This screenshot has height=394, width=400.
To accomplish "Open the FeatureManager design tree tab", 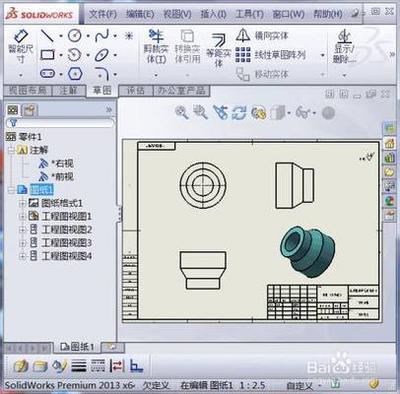I will pos(13,110).
